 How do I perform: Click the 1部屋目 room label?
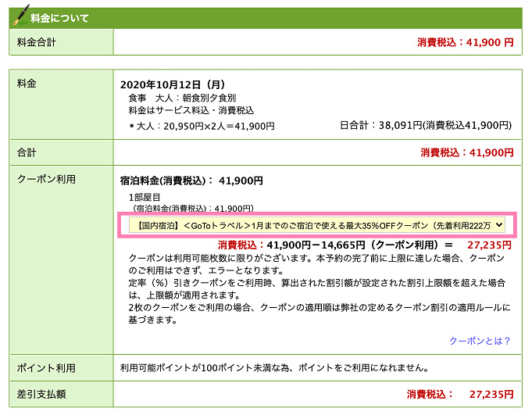coord(145,197)
